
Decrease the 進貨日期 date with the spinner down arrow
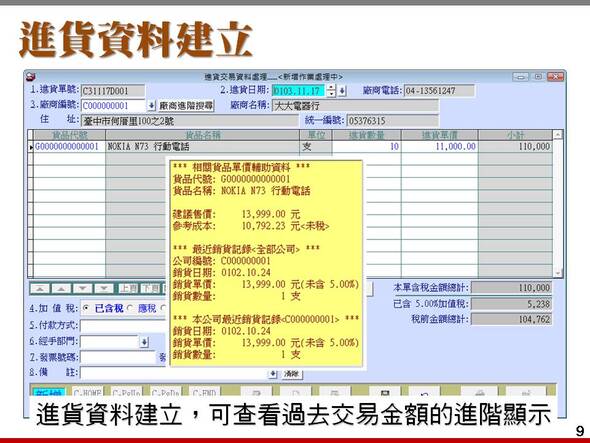click(x=331, y=94)
